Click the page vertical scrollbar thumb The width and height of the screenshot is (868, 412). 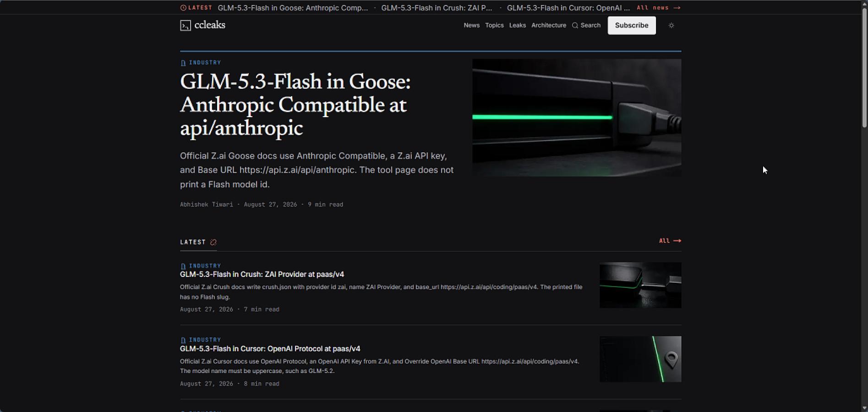coord(864,67)
